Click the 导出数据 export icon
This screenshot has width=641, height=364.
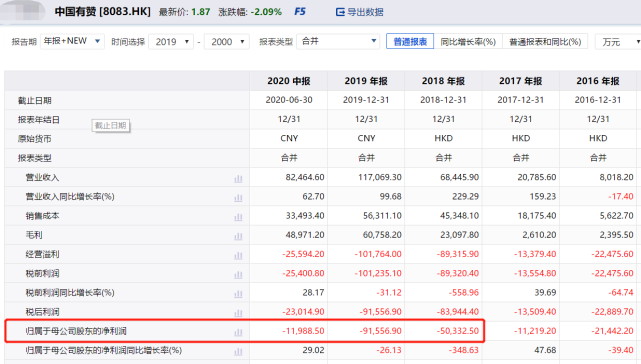(x=340, y=12)
